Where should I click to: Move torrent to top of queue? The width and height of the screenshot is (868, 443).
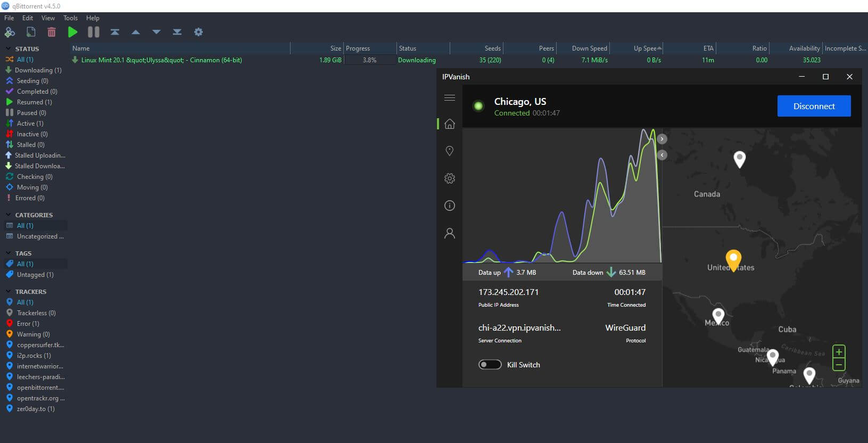point(115,32)
